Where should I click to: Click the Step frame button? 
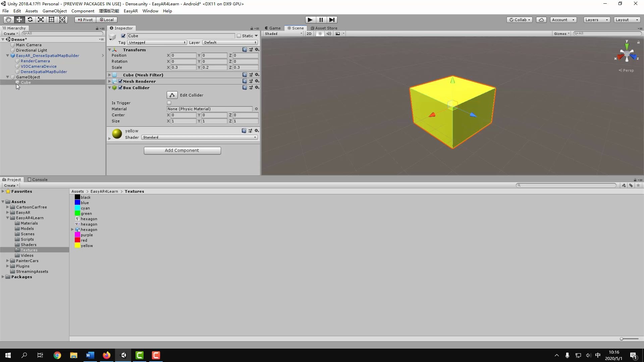tap(332, 20)
